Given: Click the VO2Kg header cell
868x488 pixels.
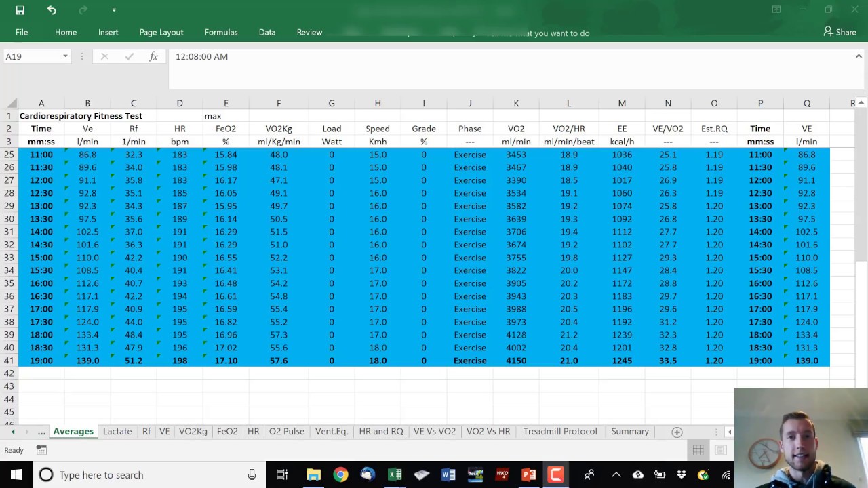Looking at the screenshot, I should click(279, 129).
